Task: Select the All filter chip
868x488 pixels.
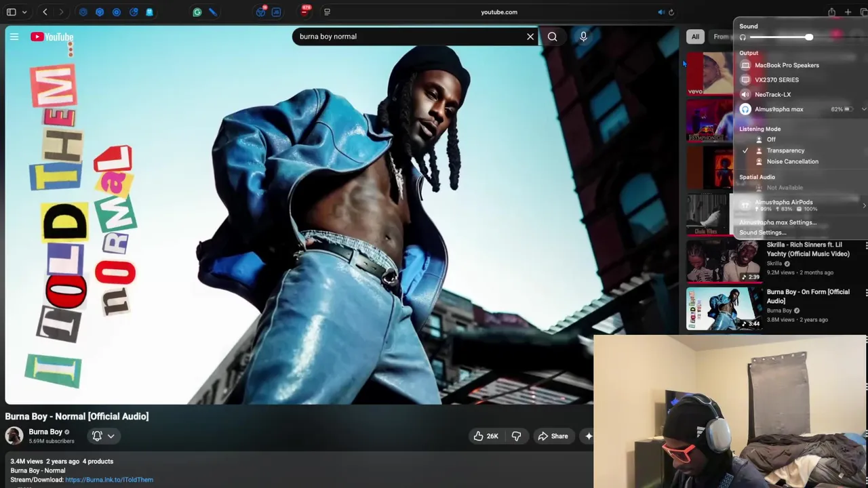Action: pyautogui.click(x=695, y=37)
